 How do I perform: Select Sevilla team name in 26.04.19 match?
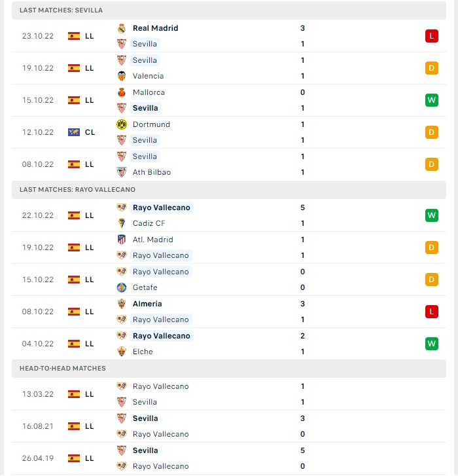coord(145,450)
